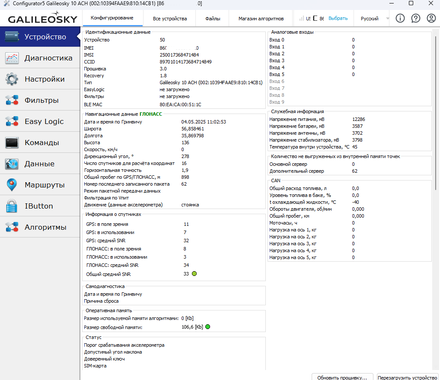Click the Прошивка version value 3.0
The width and height of the screenshot is (440, 380).
[163, 69]
